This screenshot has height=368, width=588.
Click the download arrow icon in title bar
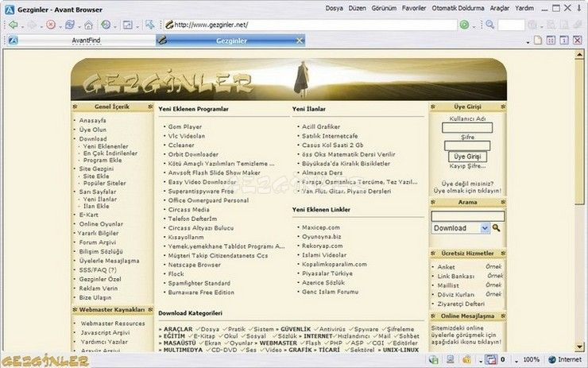[579, 8]
